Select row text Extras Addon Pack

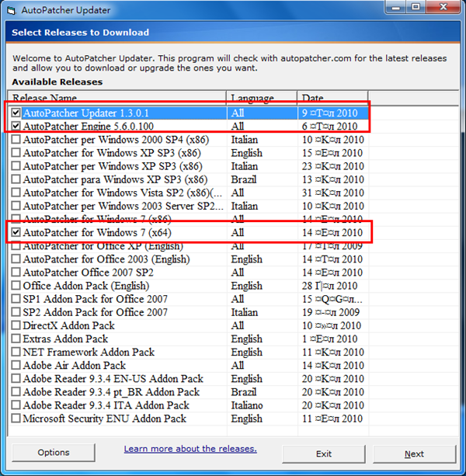point(65,339)
